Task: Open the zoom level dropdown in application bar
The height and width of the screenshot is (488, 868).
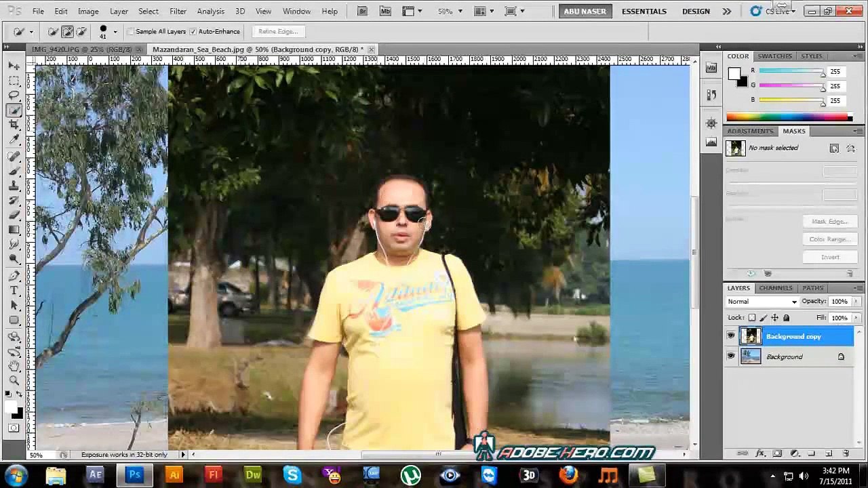Action: point(460,12)
